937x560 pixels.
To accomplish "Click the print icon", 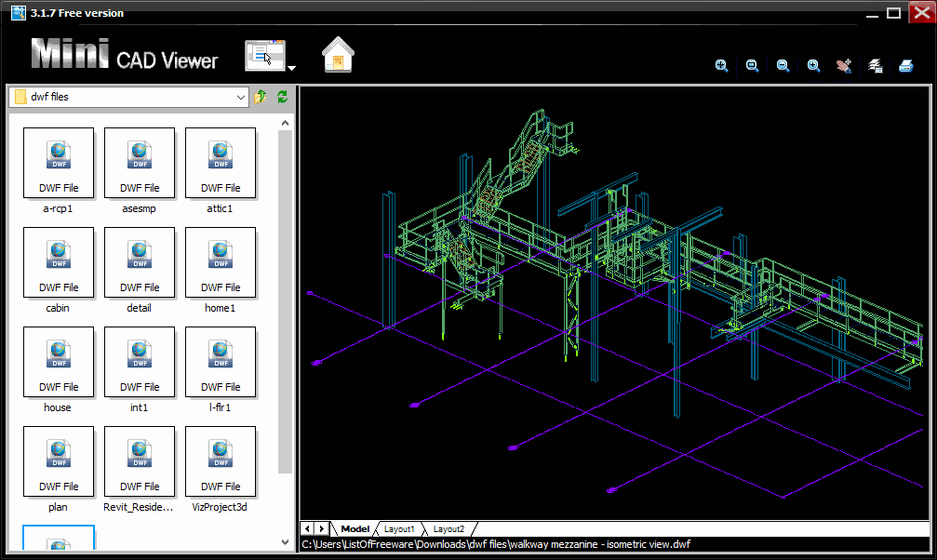I will [x=906, y=66].
